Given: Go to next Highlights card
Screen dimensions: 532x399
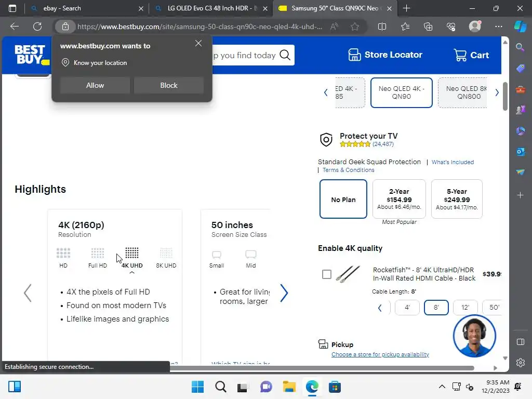Looking at the screenshot, I should pos(284,293).
